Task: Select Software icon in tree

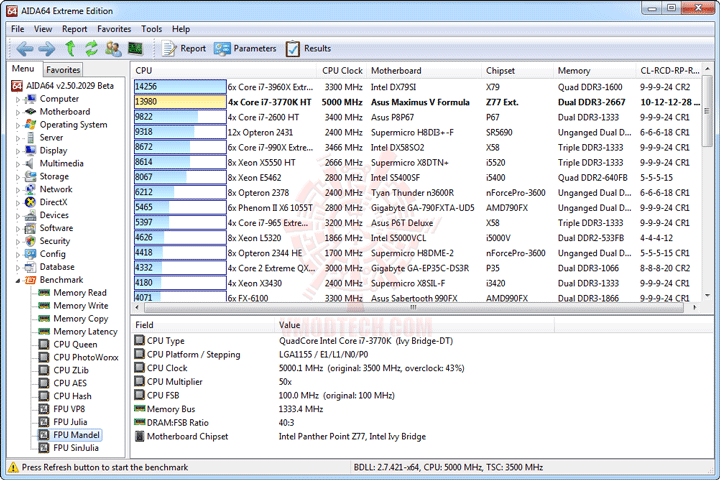Action: (31, 228)
